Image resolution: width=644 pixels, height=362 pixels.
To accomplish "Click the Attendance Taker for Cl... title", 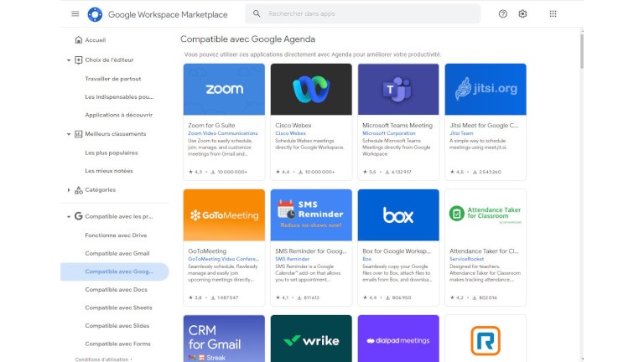I will coord(484,251).
